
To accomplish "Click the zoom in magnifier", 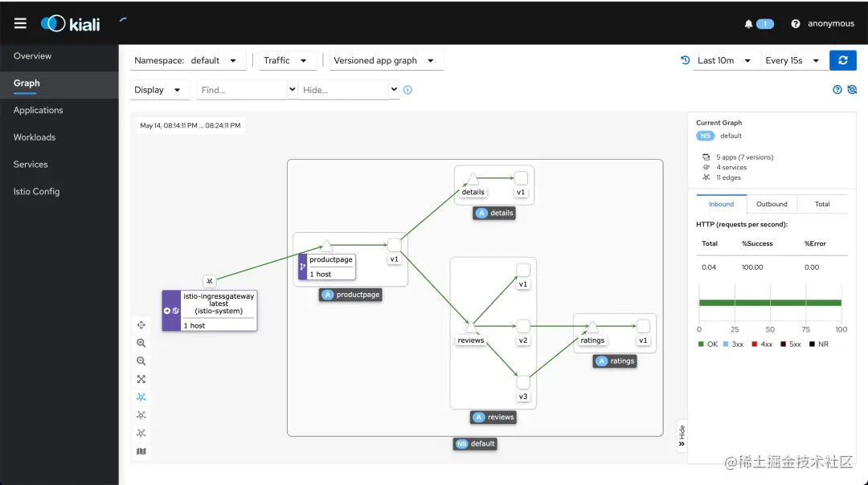I will pyautogui.click(x=141, y=343).
